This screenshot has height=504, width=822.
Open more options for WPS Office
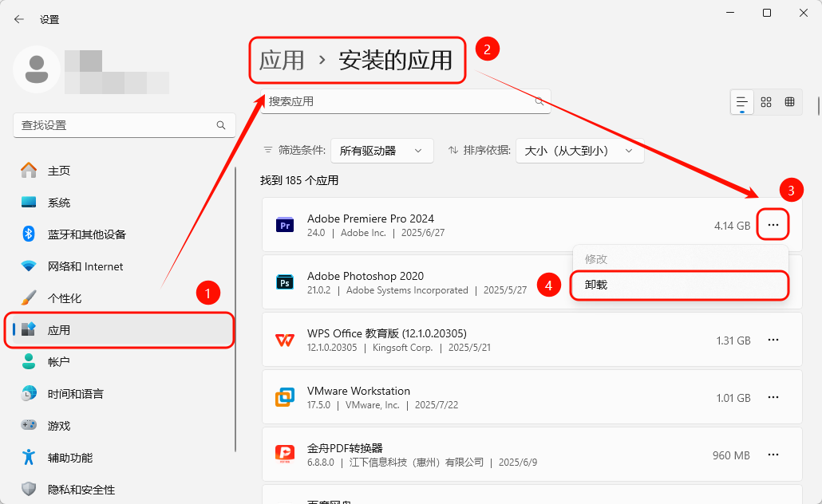pos(773,340)
